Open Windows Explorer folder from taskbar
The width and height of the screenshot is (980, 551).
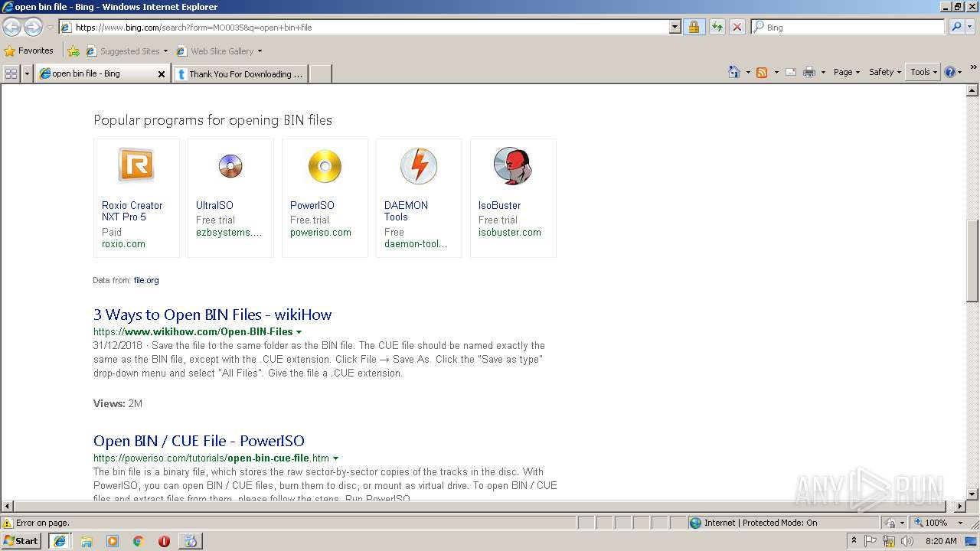(x=87, y=541)
